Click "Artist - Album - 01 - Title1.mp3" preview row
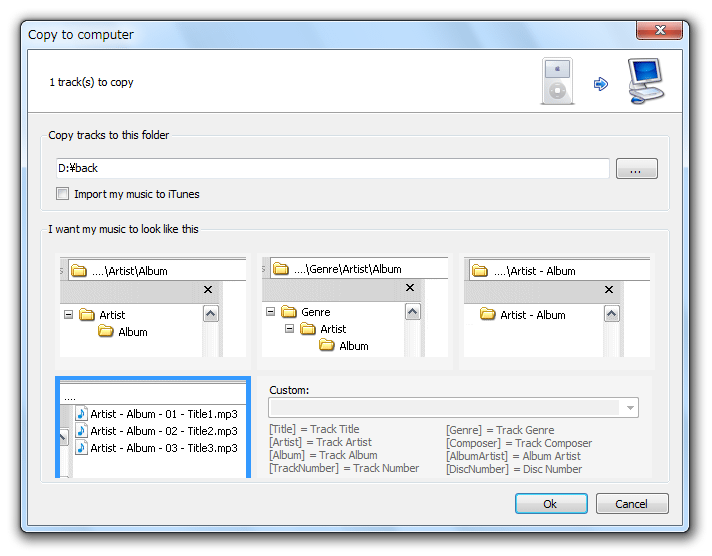 [157, 414]
